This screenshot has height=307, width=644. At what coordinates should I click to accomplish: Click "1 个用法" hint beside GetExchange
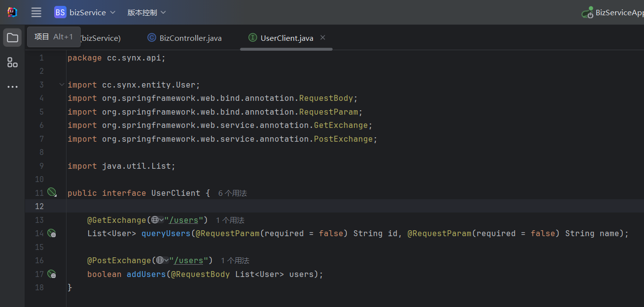[x=230, y=220]
